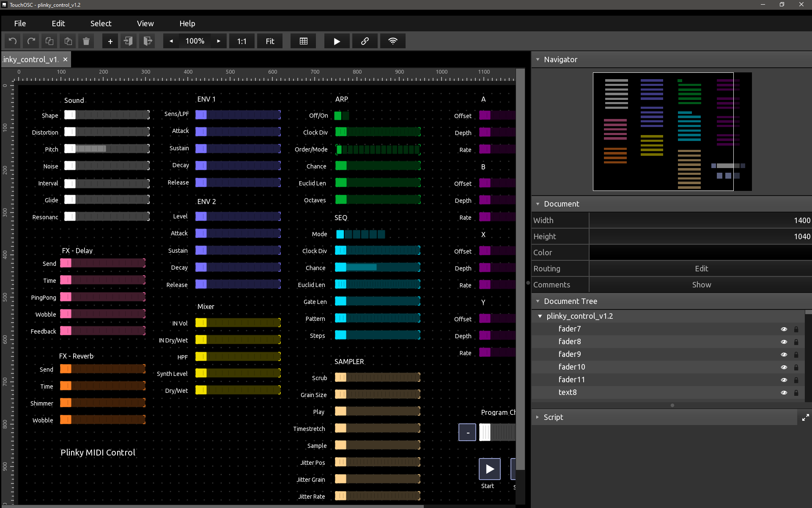The height and width of the screenshot is (508, 812).
Task: Click the Mixer HPF fader
Action: coord(238,356)
